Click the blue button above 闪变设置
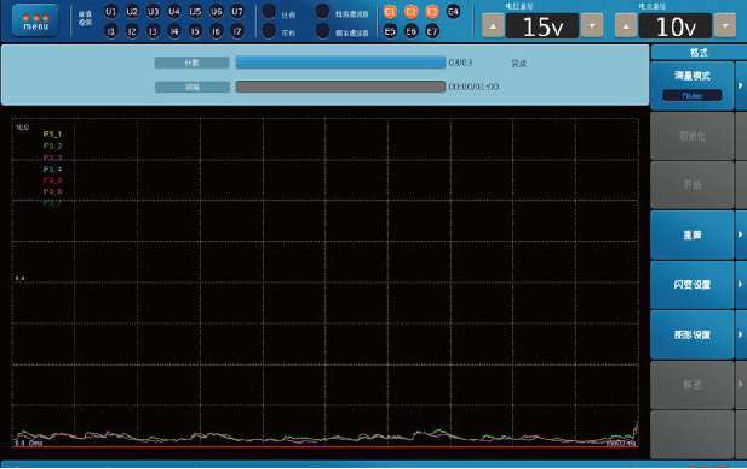This screenshot has width=747, height=469. pyautogui.click(x=692, y=235)
